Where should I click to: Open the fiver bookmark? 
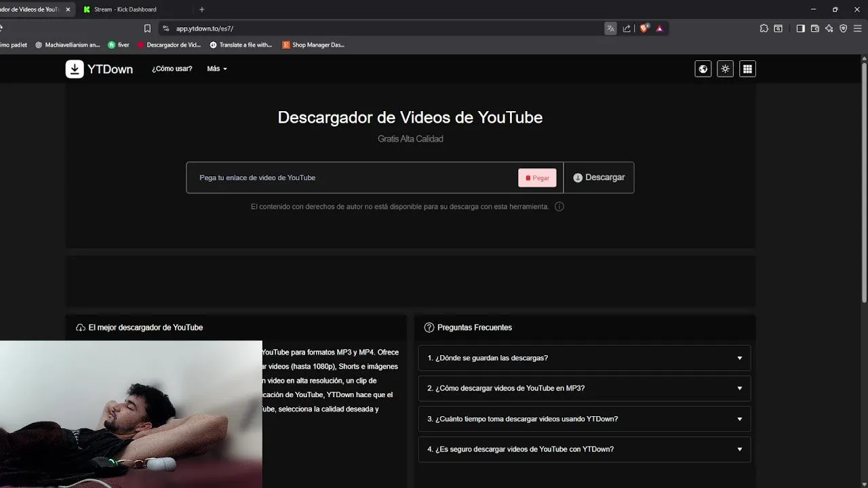(119, 45)
